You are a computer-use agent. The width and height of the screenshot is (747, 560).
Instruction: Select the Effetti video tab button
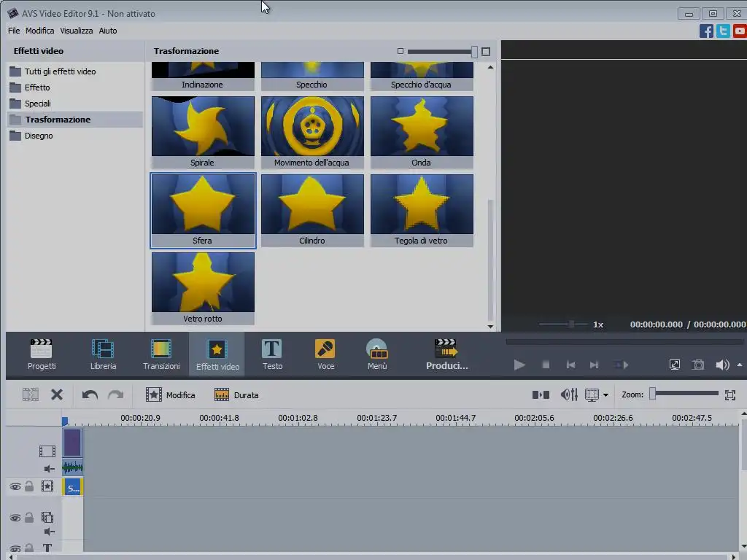[217, 354]
